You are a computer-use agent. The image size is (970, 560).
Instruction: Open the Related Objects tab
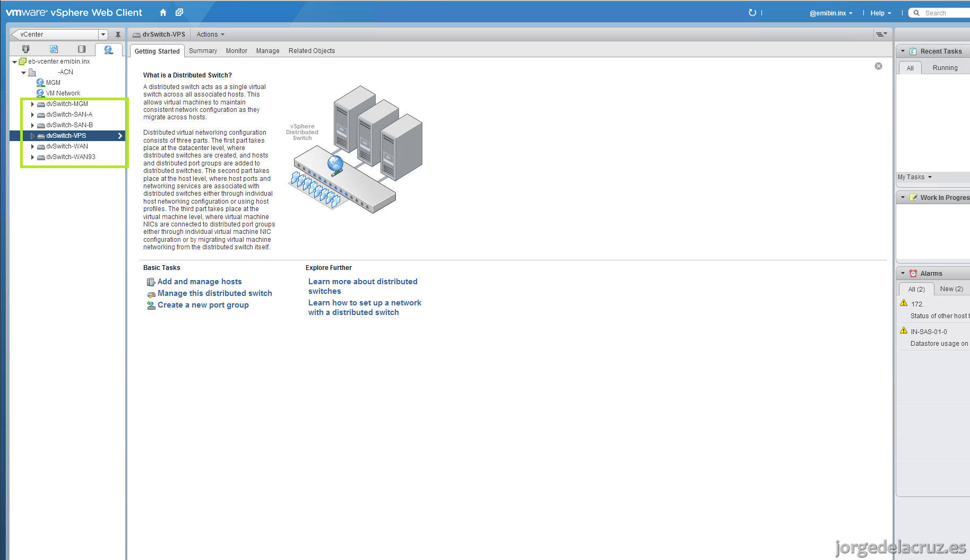[312, 51]
